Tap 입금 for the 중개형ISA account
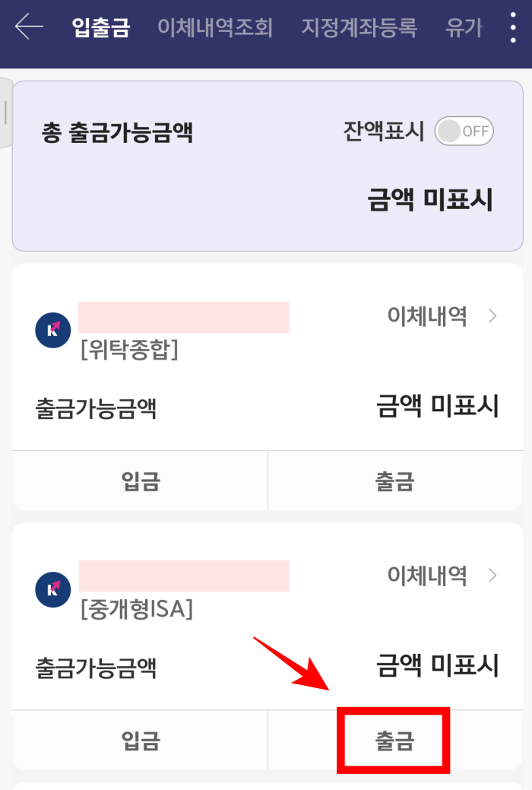The height and width of the screenshot is (790, 532). click(x=140, y=739)
